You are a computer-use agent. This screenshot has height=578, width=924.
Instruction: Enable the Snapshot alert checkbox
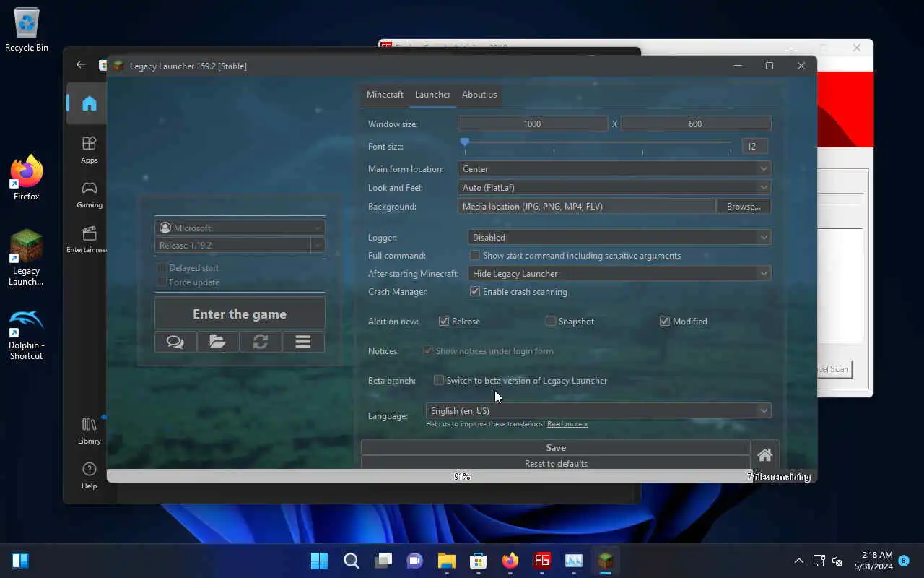[x=551, y=321]
